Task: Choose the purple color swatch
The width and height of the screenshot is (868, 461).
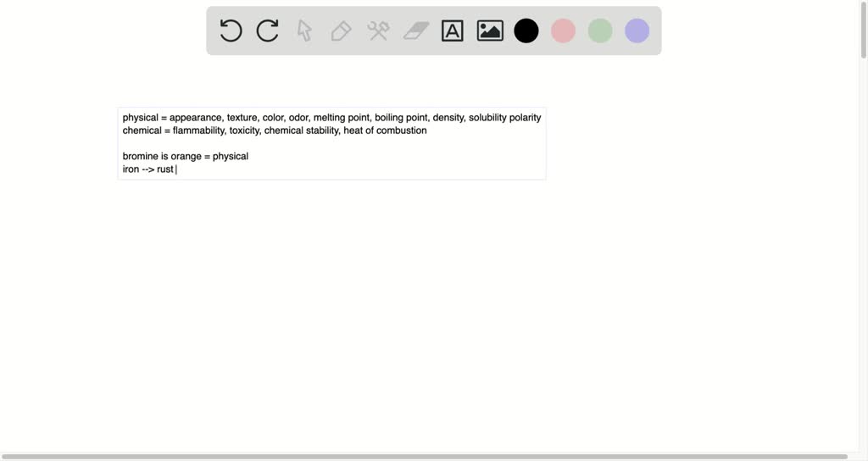Action: click(x=637, y=31)
